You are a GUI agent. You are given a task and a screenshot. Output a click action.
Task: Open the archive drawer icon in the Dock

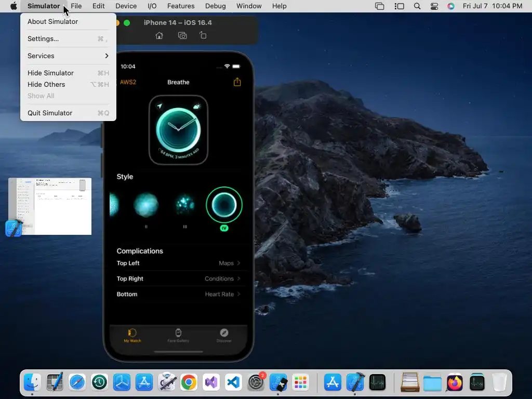tap(410, 382)
